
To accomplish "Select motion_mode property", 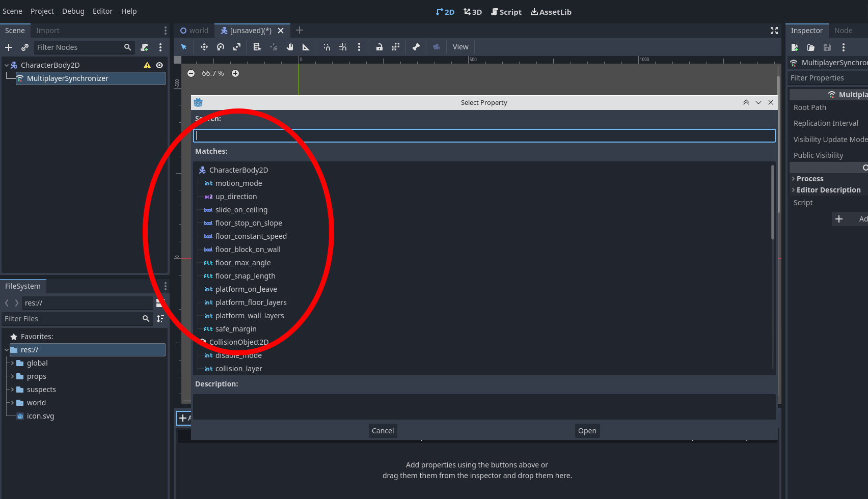I will coord(238,183).
